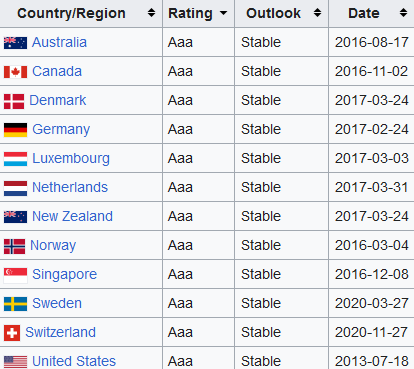Toggle Rating column sort arrow
Screen dimensions: 414x369
[223, 13]
